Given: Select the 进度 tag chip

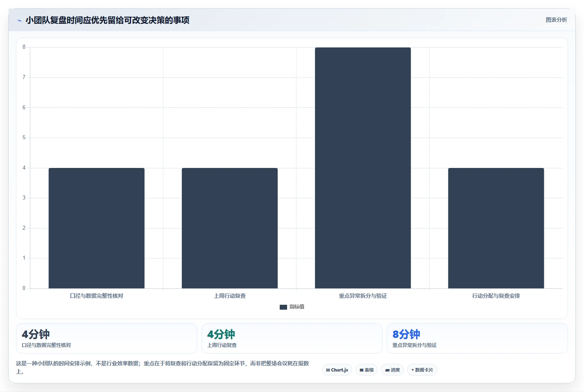Looking at the screenshot, I should (392, 370).
